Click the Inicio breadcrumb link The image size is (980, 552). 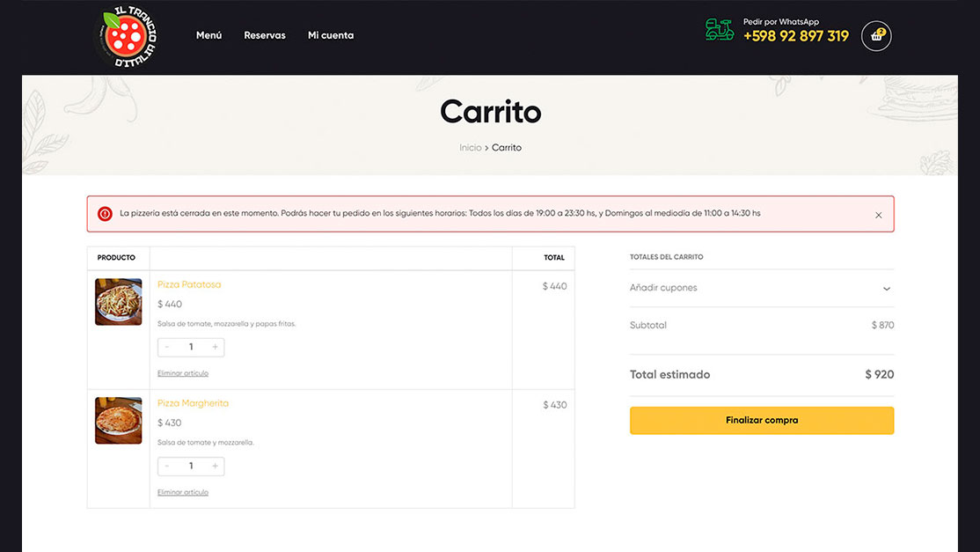point(471,148)
